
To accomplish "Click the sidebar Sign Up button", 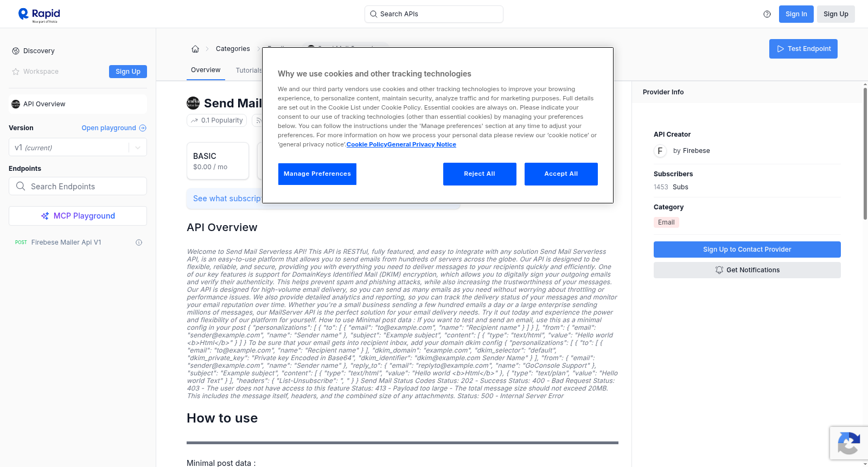I will coord(128,72).
